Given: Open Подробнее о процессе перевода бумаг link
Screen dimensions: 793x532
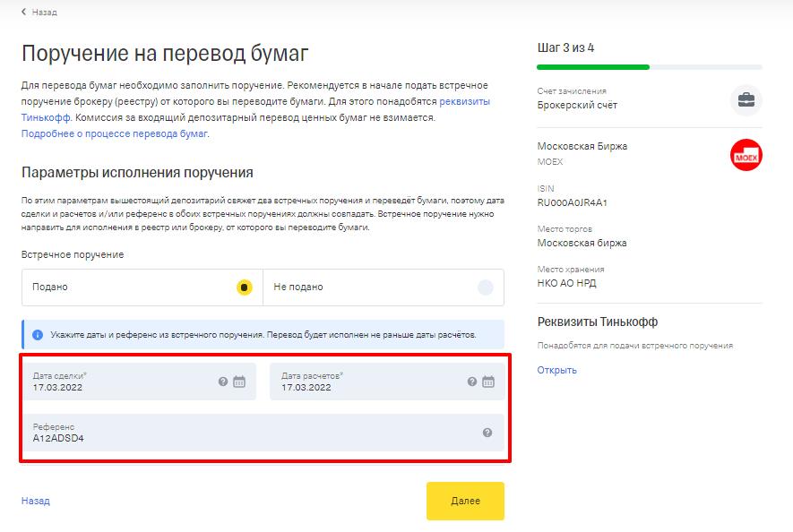Looking at the screenshot, I should coord(114,133).
